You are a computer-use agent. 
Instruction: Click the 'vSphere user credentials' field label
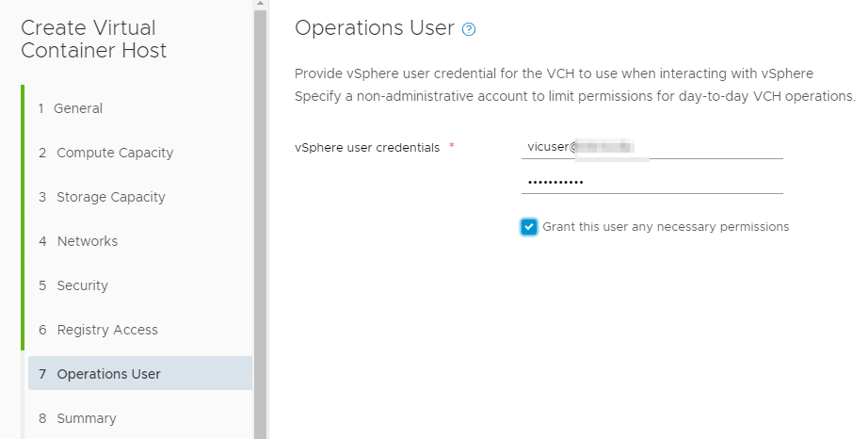pyautogui.click(x=367, y=148)
